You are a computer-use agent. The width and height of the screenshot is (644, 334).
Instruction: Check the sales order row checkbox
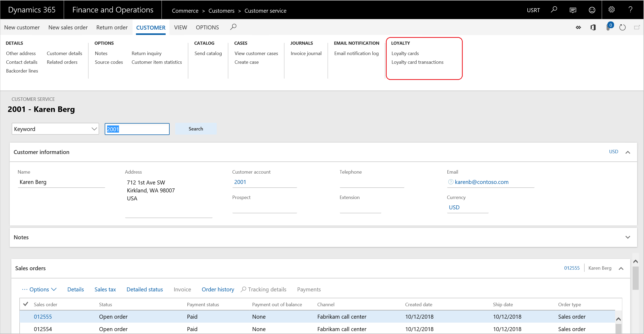pyautogui.click(x=27, y=316)
